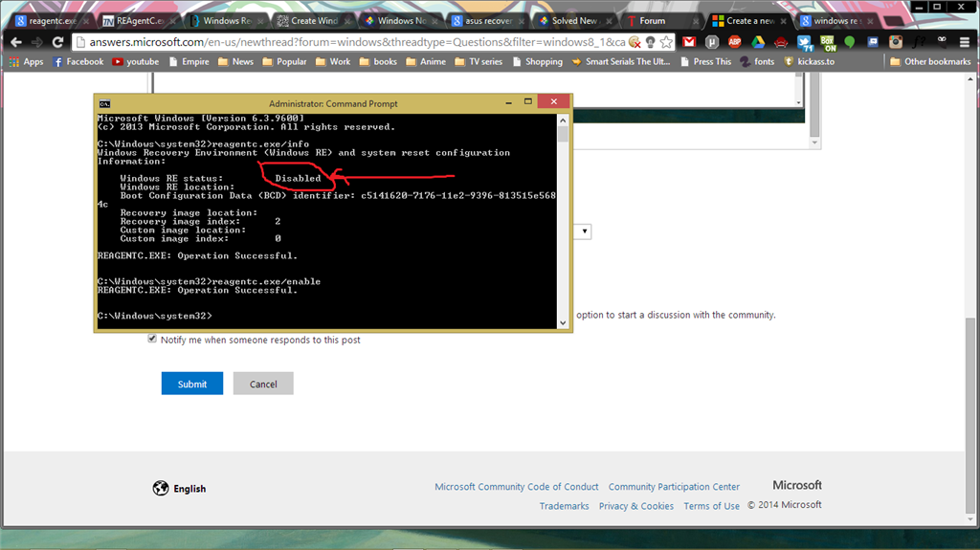Click the owl extension icon
The width and height of the screenshot is (980, 550).
pos(942,42)
